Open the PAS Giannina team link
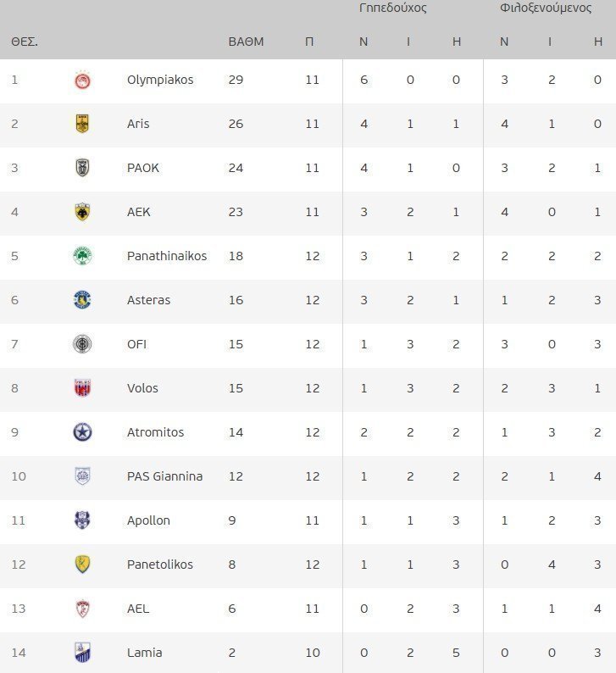 (x=164, y=476)
